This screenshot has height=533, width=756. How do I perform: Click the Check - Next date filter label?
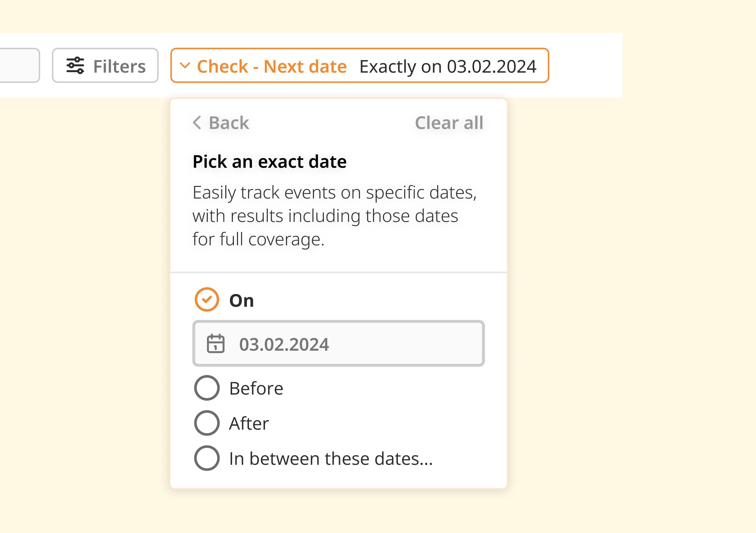272,66
